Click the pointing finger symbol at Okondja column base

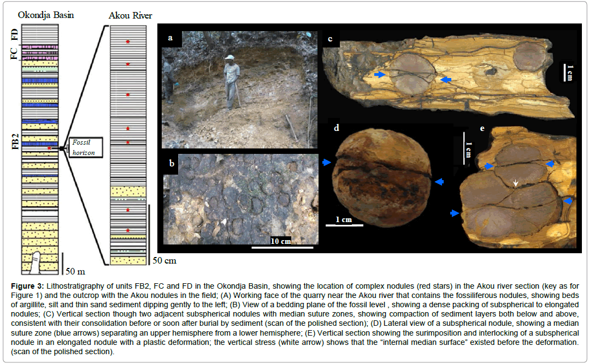35,262
